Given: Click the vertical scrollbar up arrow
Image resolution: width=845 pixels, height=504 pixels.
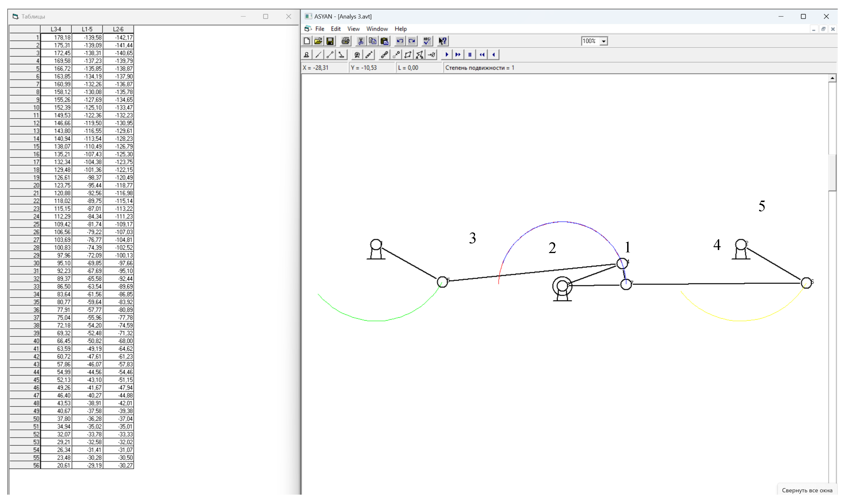Looking at the screenshot, I should [832, 78].
